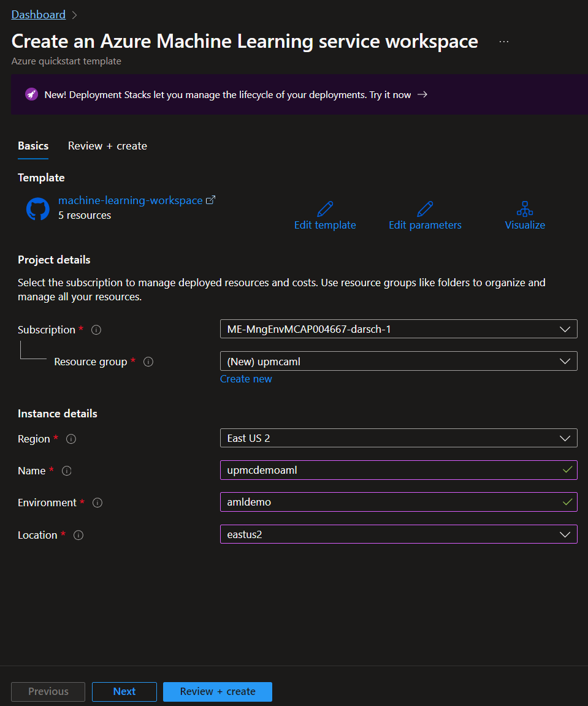This screenshot has width=588, height=706.
Task: Open the ellipsis more options menu beside title
Action: 504,42
